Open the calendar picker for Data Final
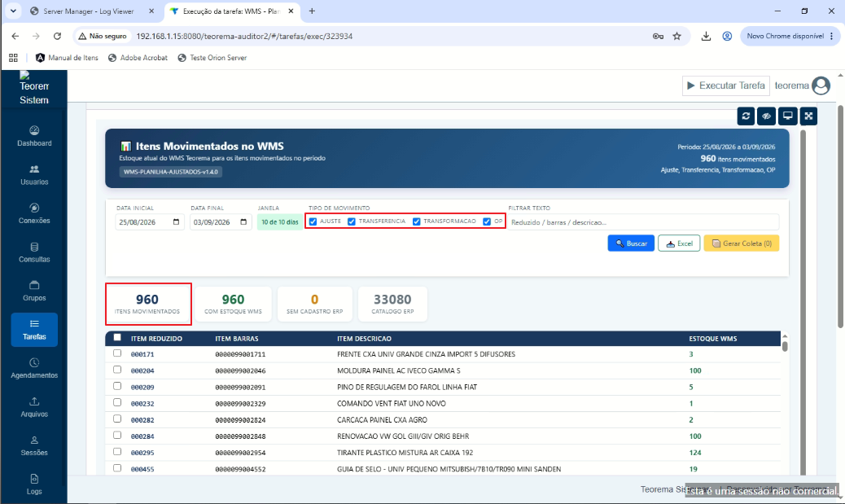This screenshot has width=845, height=504. tap(243, 222)
